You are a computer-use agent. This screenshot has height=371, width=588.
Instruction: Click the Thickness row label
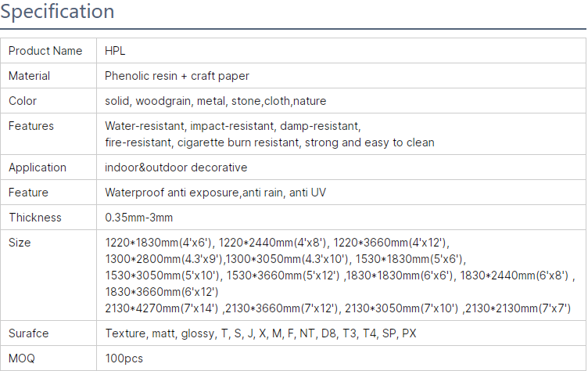tap(34, 218)
